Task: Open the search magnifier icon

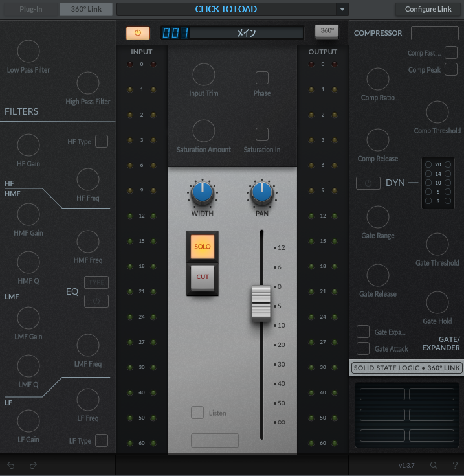Action: tap(434, 465)
